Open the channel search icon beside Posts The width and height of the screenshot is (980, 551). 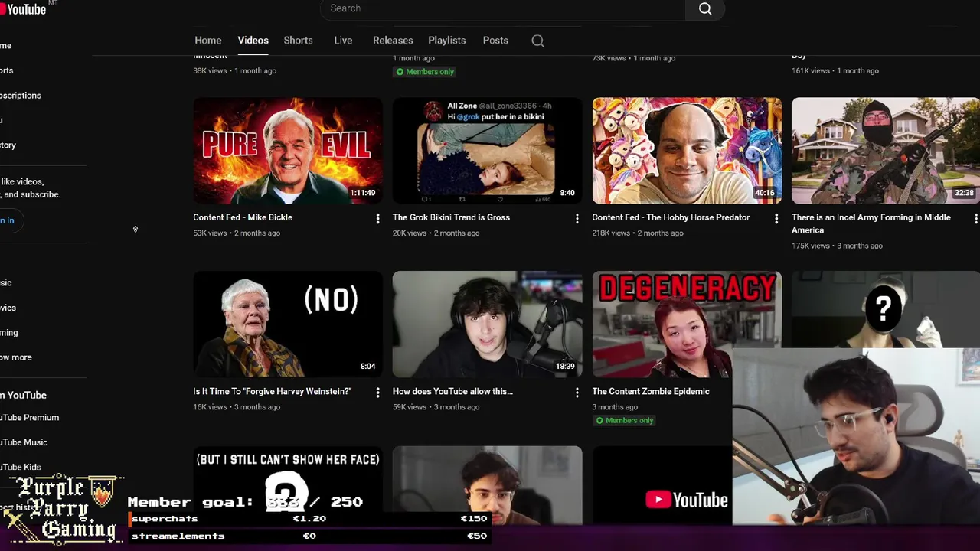(x=538, y=41)
